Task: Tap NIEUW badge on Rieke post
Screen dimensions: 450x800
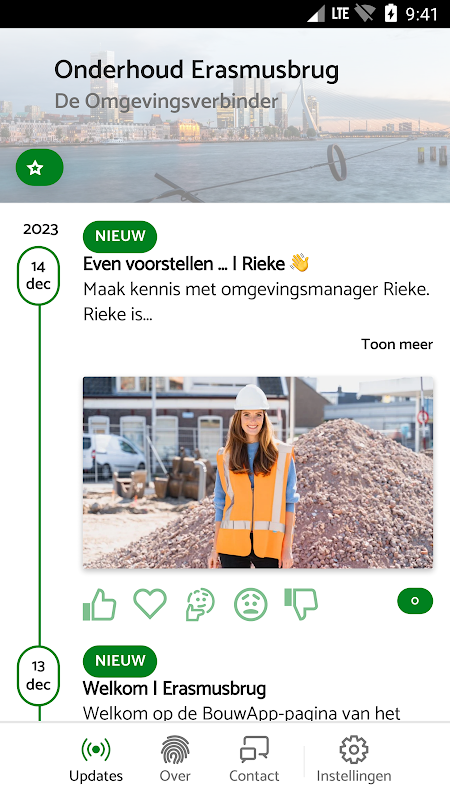Action: click(x=120, y=236)
